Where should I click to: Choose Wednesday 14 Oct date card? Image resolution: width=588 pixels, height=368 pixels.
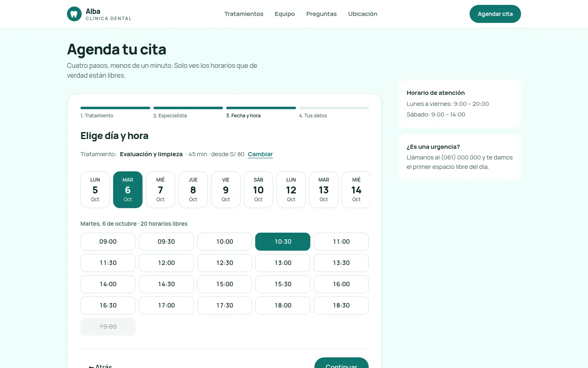click(x=356, y=190)
